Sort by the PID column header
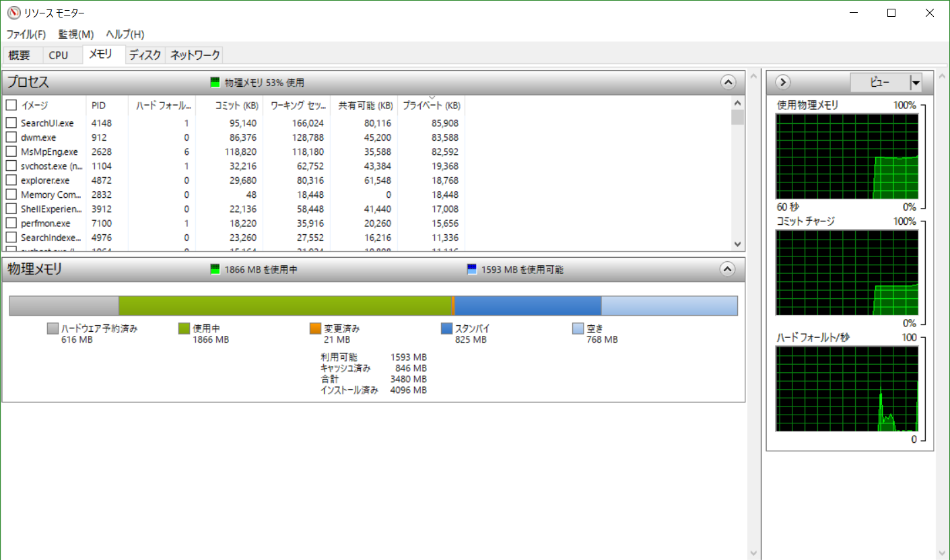 tap(107, 106)
